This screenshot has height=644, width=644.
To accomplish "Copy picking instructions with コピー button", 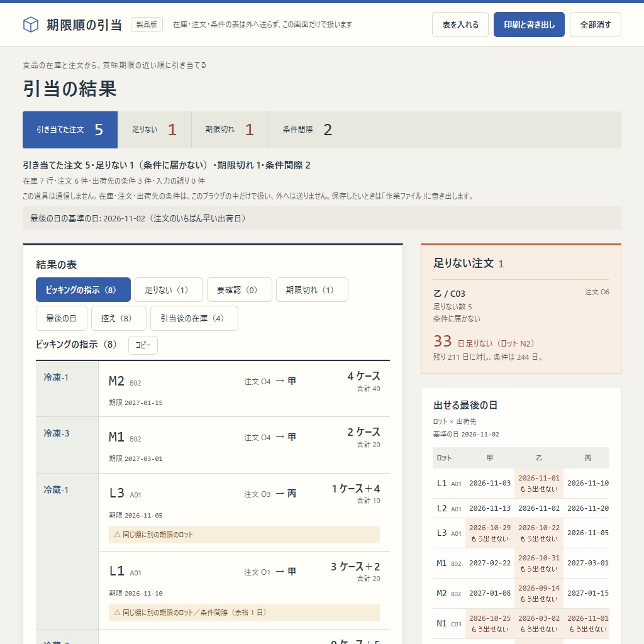I will click(143, 345).
